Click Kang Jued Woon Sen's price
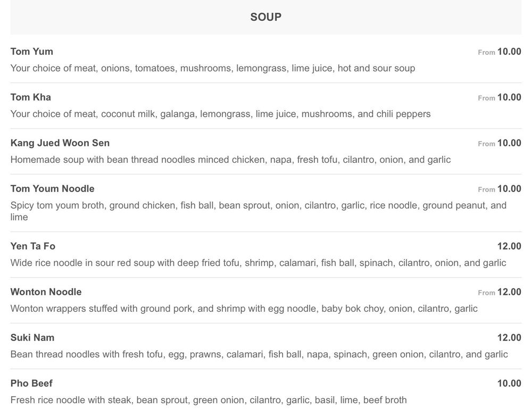532x416 pixels. (500, 144)
